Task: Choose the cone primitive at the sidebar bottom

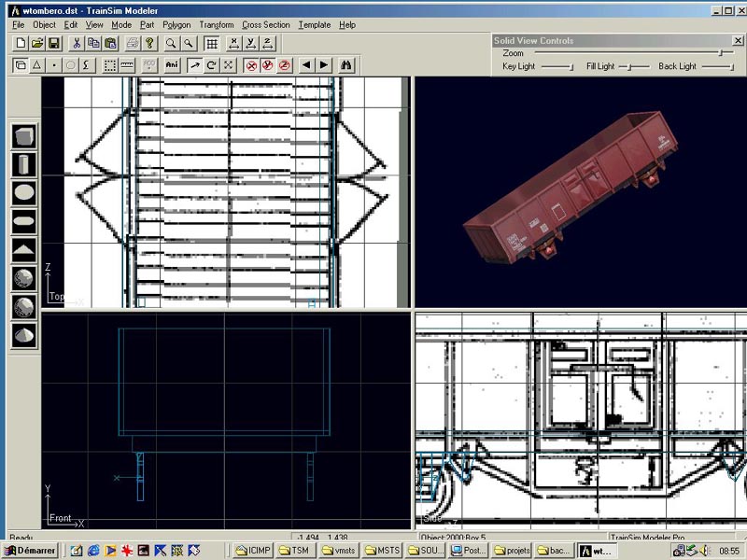Action: (x=24, y=334)
